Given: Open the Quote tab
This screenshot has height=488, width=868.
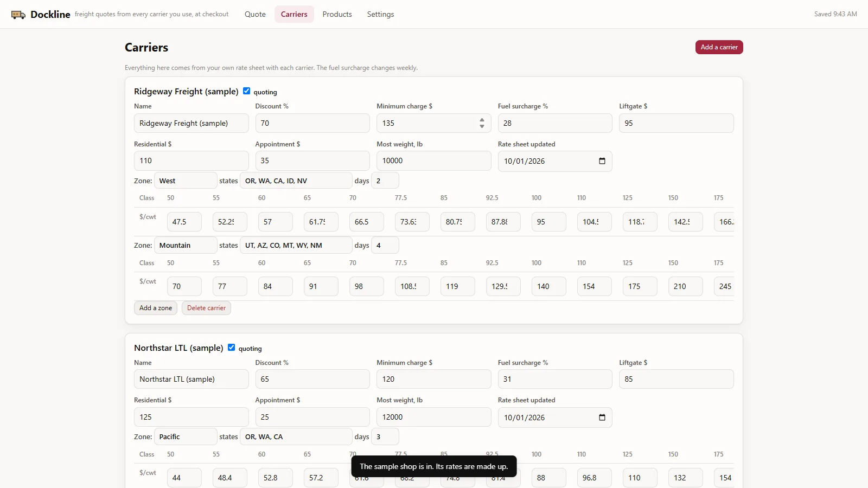Looking at the screenshot, I should pos(255,14).
